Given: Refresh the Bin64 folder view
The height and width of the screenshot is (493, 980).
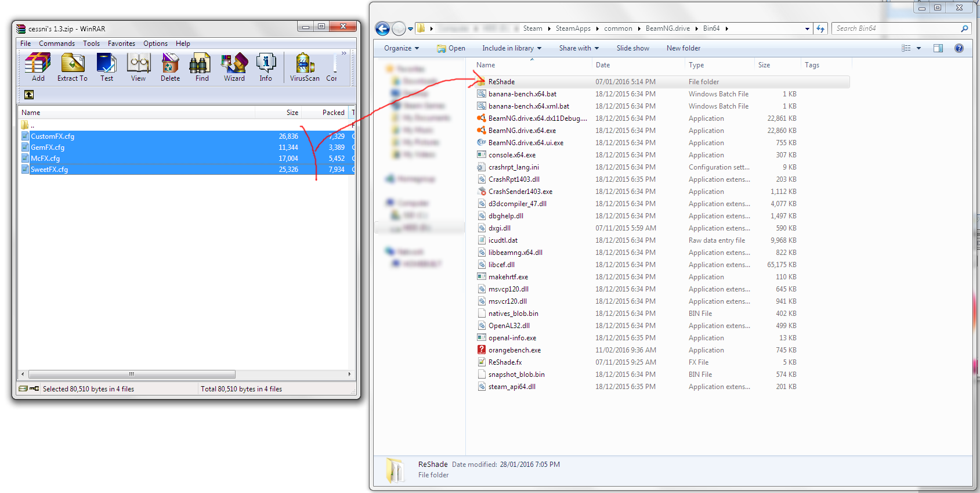Looking at the screenshot, I should pyautogui.click(x=820, y=28).
